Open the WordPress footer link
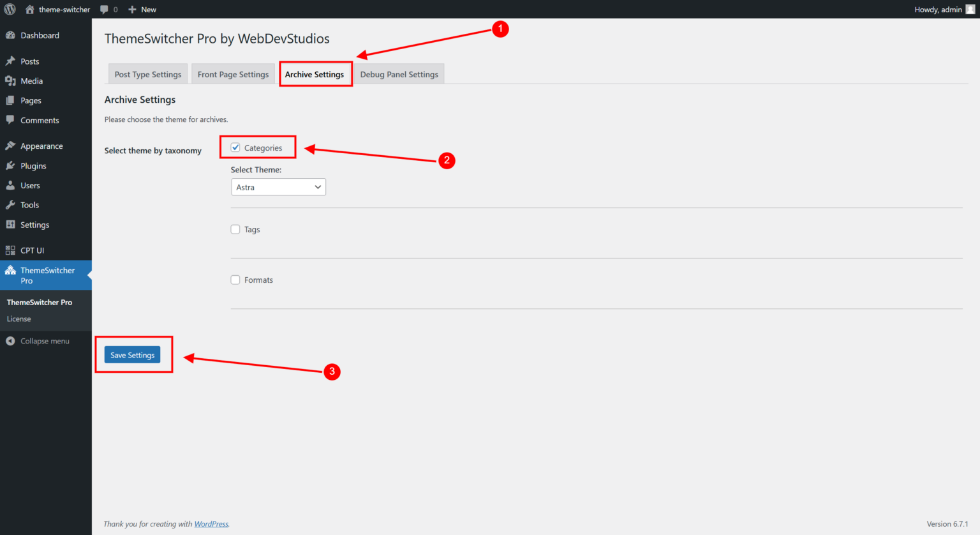 [211, 524]
